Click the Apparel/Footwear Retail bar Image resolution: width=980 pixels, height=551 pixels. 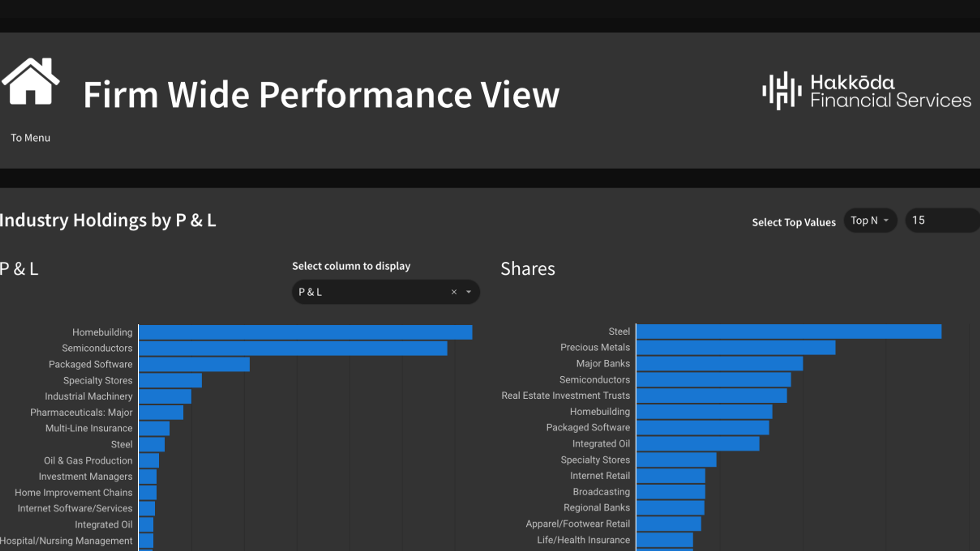(x=669, y=524)
